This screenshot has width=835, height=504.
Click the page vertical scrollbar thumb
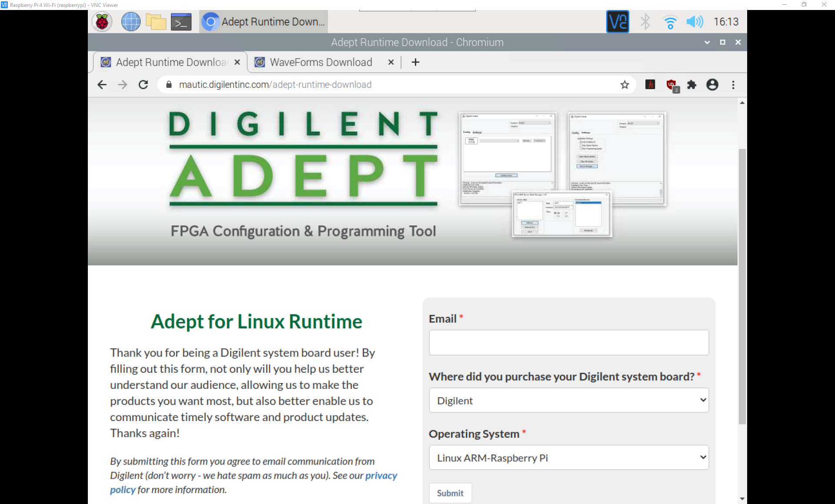click(742, 287)
